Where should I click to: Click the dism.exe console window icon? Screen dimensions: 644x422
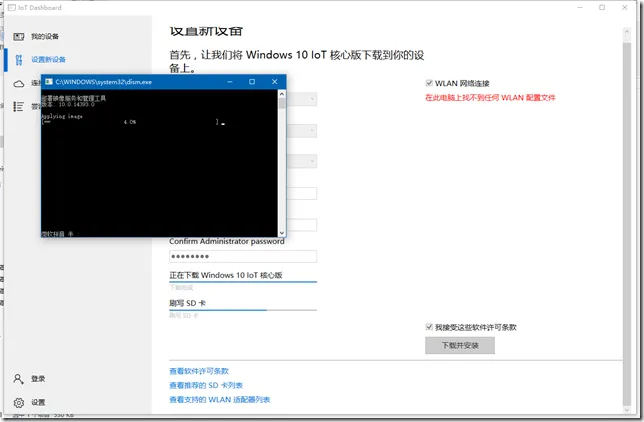[49, 82]
